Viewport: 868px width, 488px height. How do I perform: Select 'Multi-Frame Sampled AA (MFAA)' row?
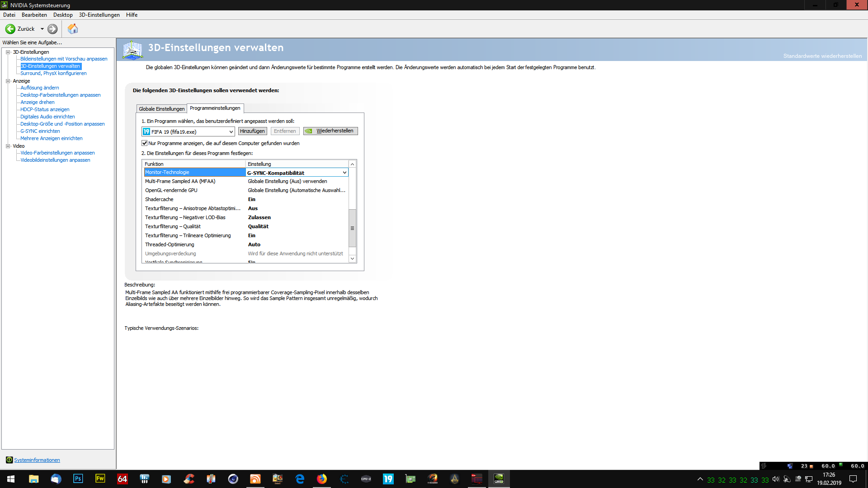pyautogui.click(x=246, y=181)
